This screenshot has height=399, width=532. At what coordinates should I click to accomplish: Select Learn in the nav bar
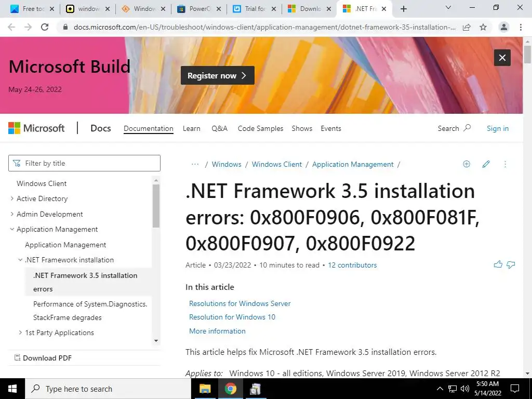(x=191, y=129)
